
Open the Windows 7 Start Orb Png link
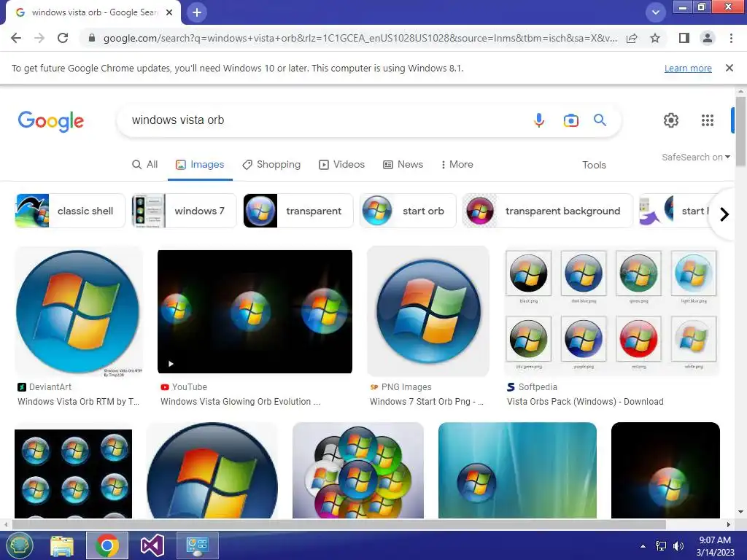pos(427,402)
